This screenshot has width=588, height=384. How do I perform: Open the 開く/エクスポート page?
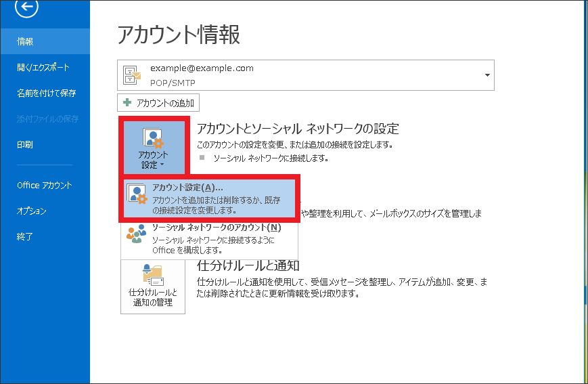point(43,67)
